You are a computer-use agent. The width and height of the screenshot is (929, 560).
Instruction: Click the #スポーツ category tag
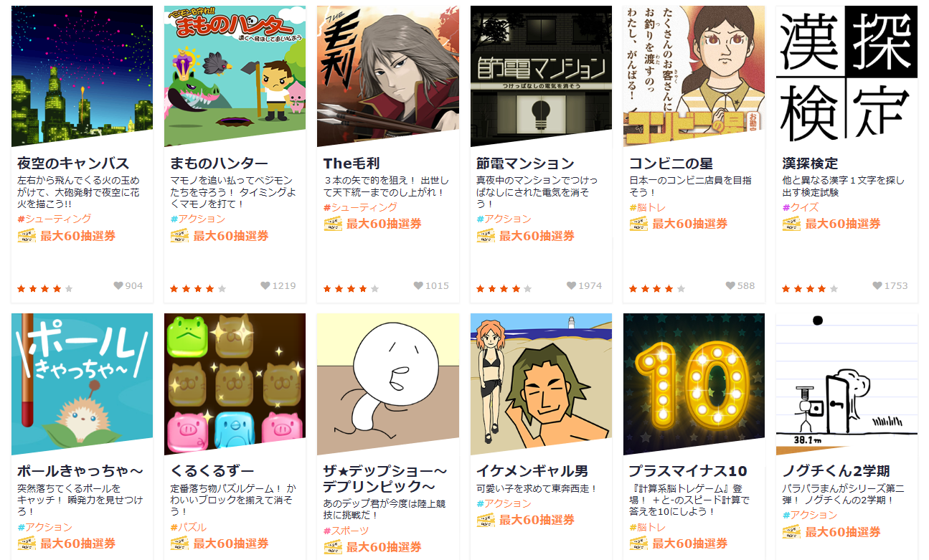346,531
